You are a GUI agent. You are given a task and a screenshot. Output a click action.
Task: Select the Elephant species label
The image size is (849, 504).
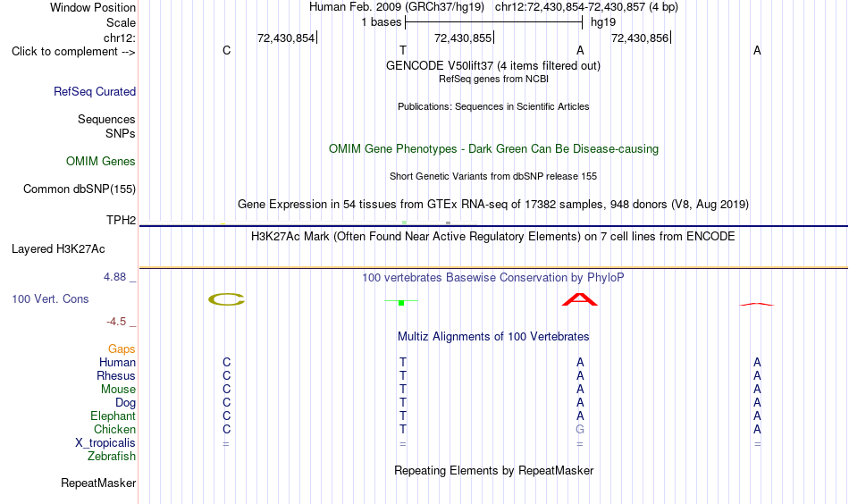pyautogui.click(x=113, y=416)
